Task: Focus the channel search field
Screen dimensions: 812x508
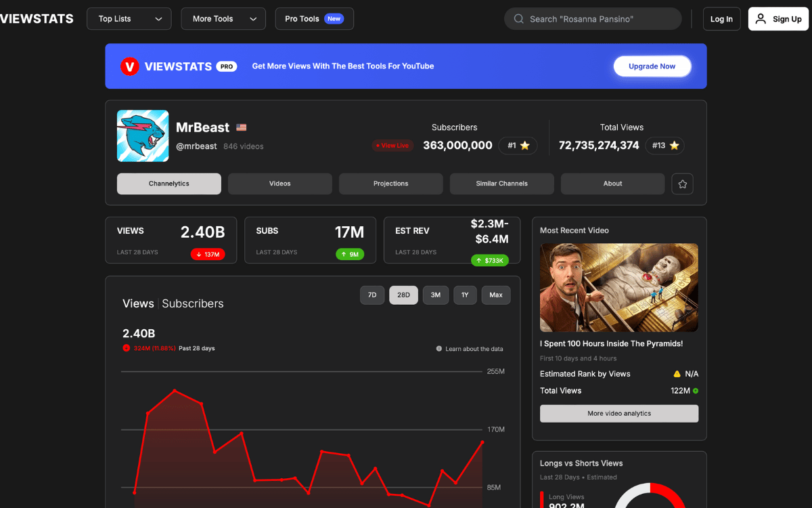Action: (593, 19)
